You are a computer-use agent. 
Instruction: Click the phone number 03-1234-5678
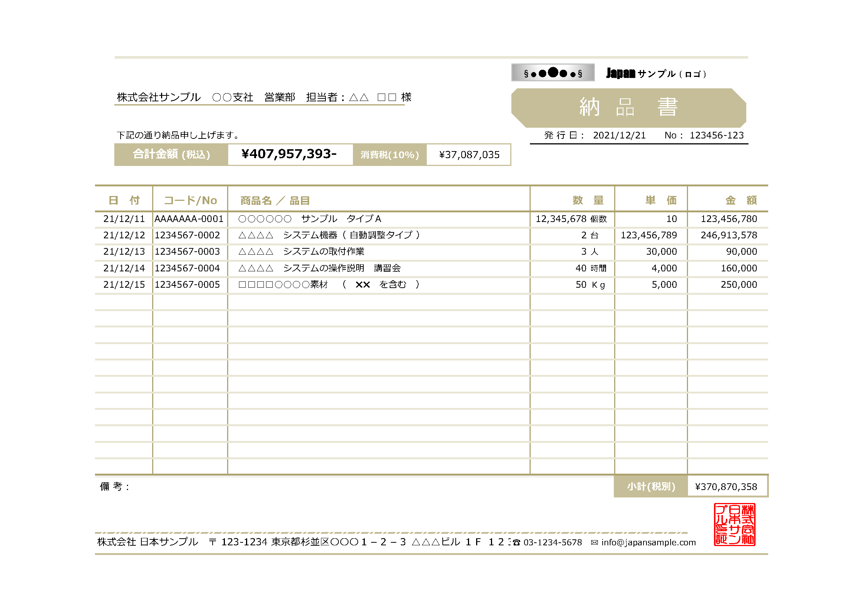(553, 543)
